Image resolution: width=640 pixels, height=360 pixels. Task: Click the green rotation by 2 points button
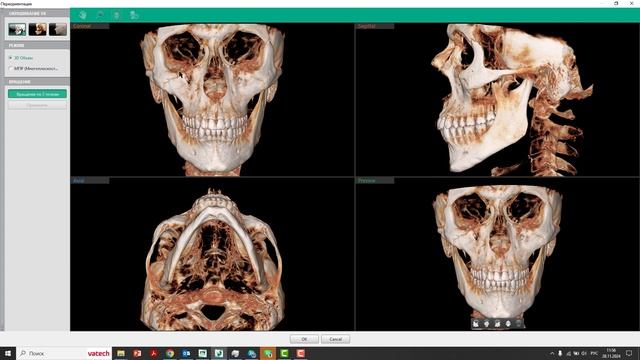[x=37, y=94]
